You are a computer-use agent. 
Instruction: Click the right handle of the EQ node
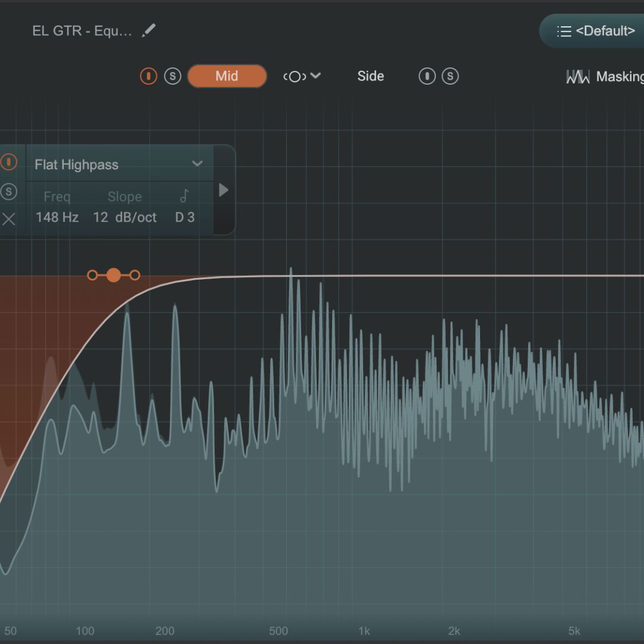coord(135,275)
